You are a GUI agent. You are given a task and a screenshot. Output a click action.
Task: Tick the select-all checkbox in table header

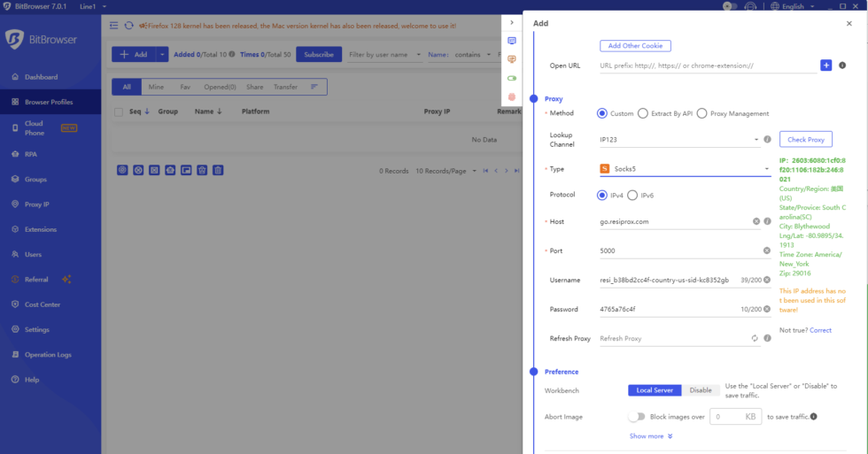(119, 112)
